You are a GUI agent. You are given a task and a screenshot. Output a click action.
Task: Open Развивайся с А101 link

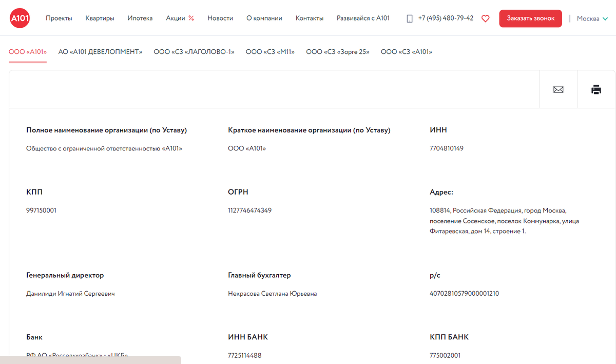(x=363, y=18)
